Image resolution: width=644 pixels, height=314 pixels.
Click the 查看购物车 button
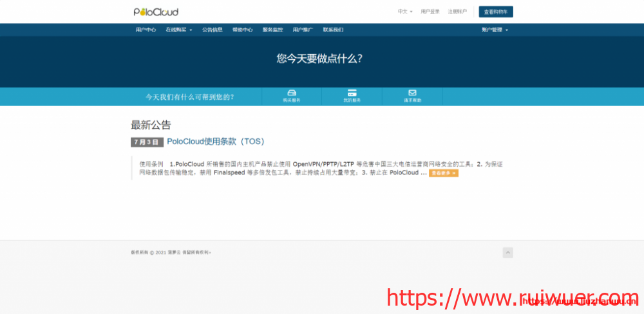click(x=495, y=12)
